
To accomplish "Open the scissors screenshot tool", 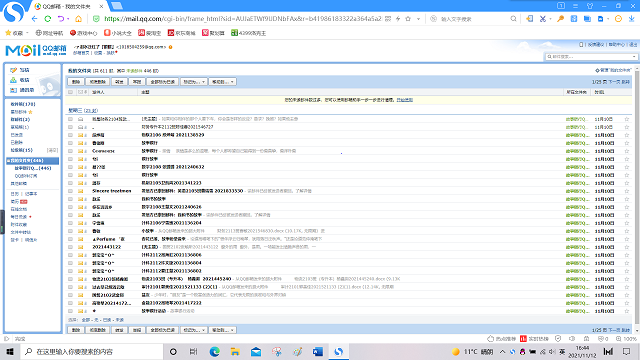I will pyautogui.click(x=542, y=19).
